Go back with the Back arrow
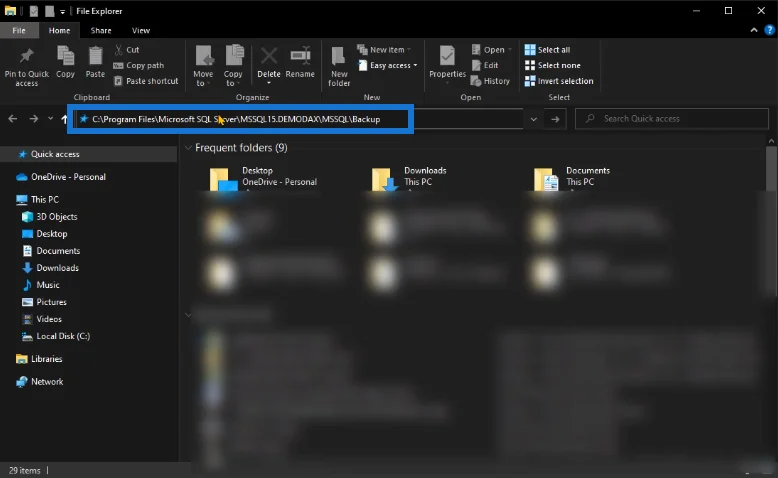 pyautogui.click(x=13, y=119)
